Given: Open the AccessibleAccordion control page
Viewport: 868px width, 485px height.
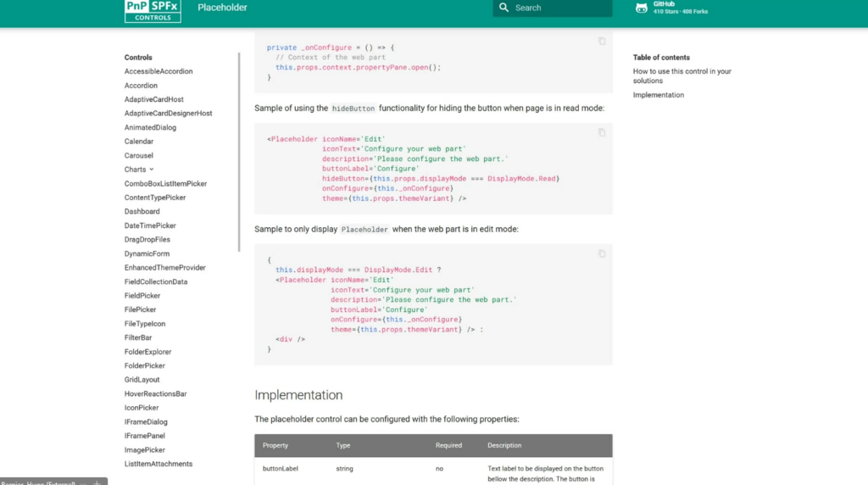Looking at the screenshot, I should (159, 71).
